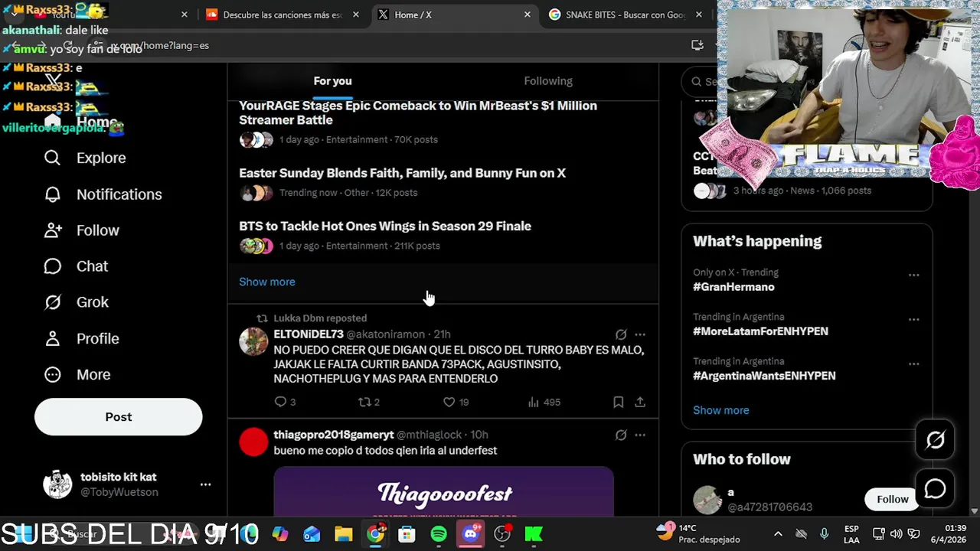This screenshot has height=551, width=980.
Task: Repost the ELTONiDEL73 post
Action: point(369,402)
